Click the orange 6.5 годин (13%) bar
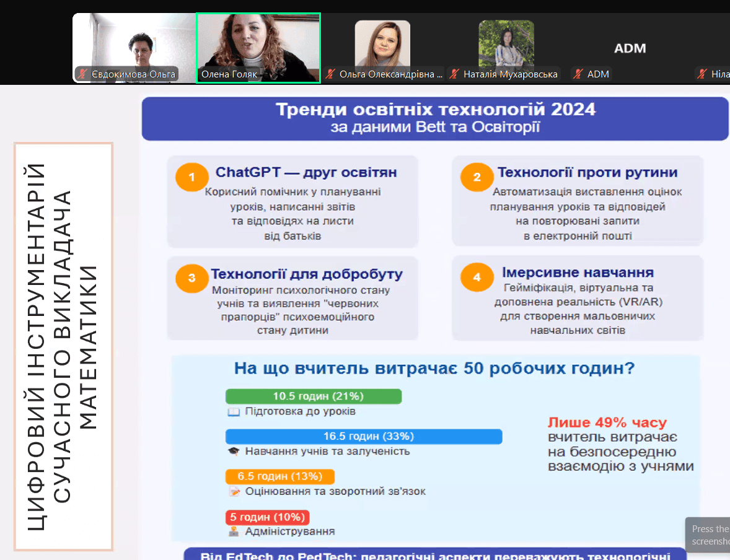The width and height of the screenshot is (730, 560). [280, 476]
